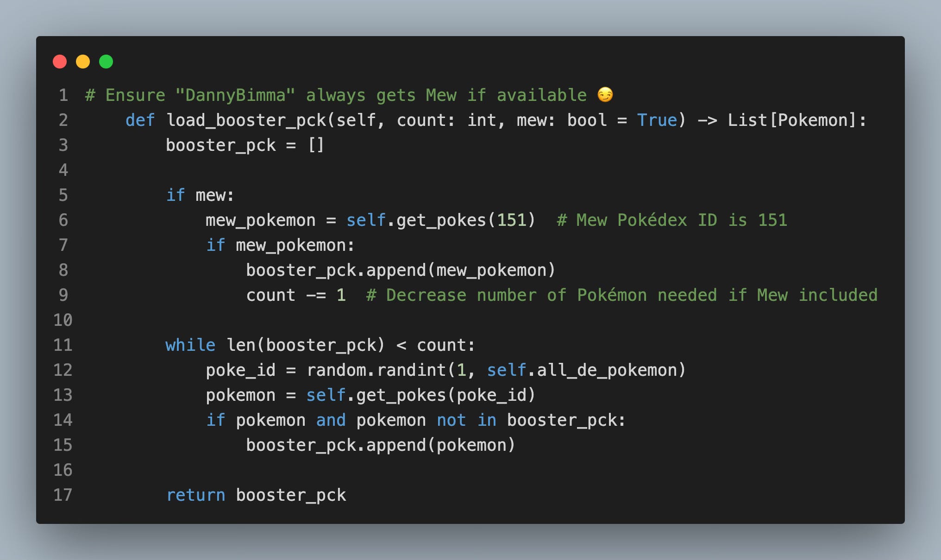This screenshot has height=560, width=941.
Task: Click the "if mew:" statement on line 5
Action: (200, 195)
